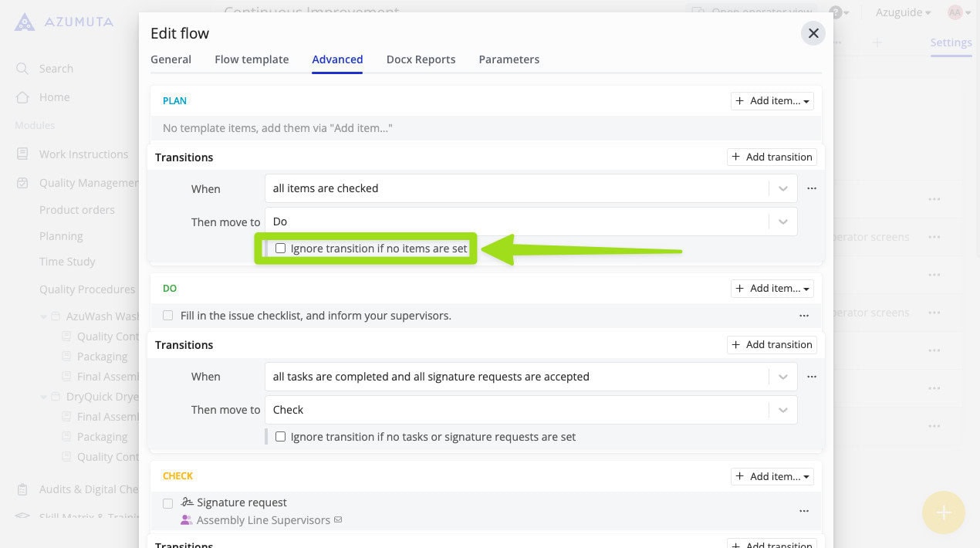Click the Home icon in sidebar
This screenshot has width=980, height=548.
point(22,97)
